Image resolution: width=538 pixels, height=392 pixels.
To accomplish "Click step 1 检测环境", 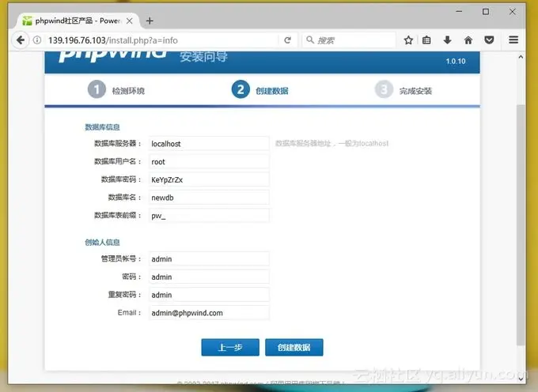I will pos(116,90).
